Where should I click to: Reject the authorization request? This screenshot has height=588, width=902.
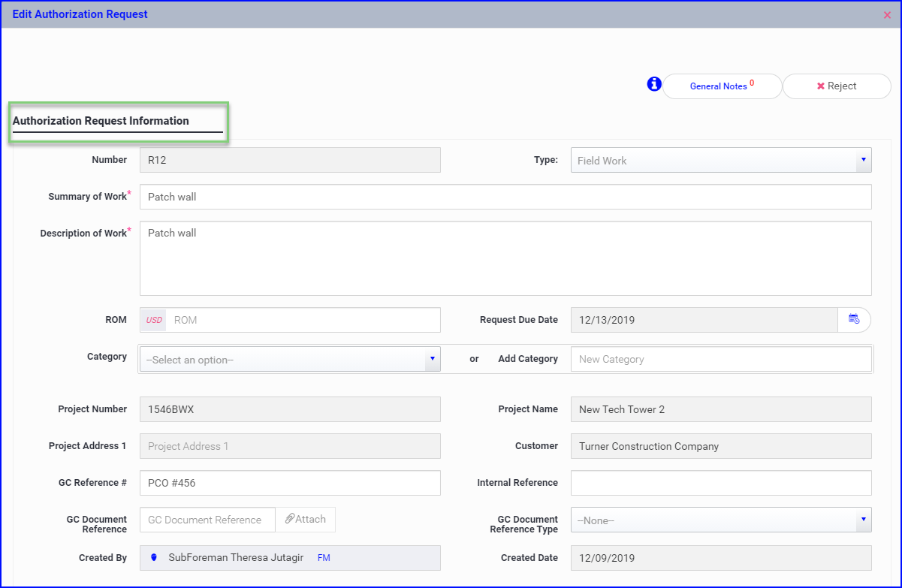[837, 86]
